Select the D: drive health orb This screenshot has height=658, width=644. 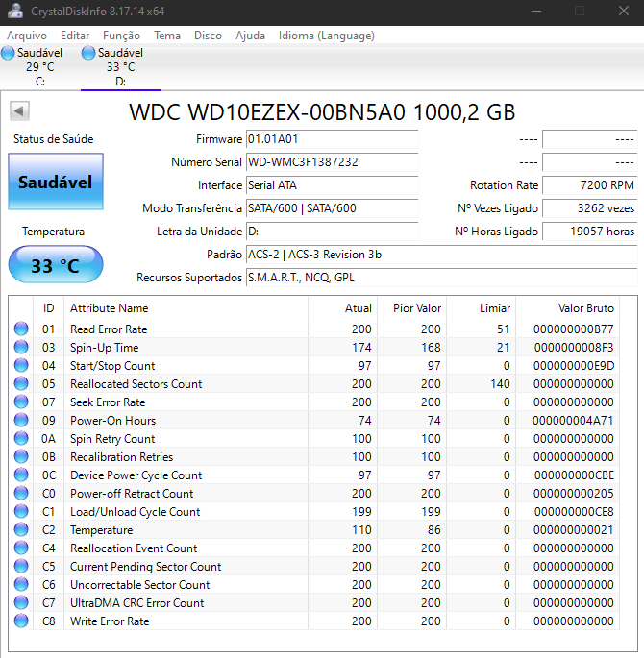pyautogui.click(x=88, y=53)
